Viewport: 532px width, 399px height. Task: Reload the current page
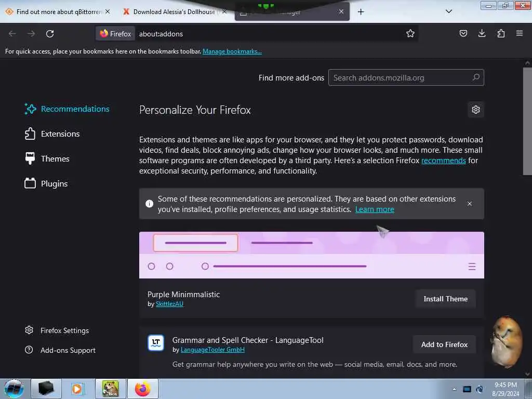pos(50,34)
